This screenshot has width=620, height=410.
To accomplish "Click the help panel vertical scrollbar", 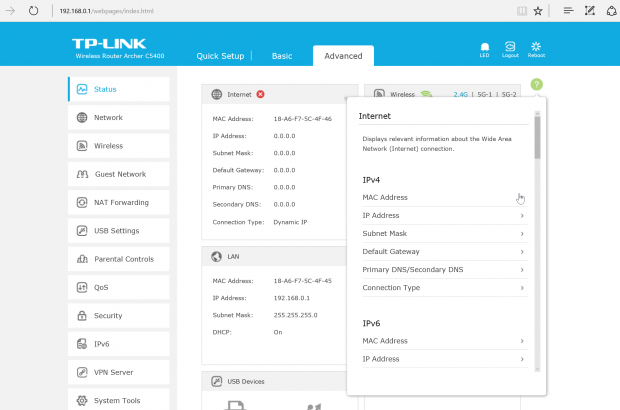I will click(x=537, y=135).
